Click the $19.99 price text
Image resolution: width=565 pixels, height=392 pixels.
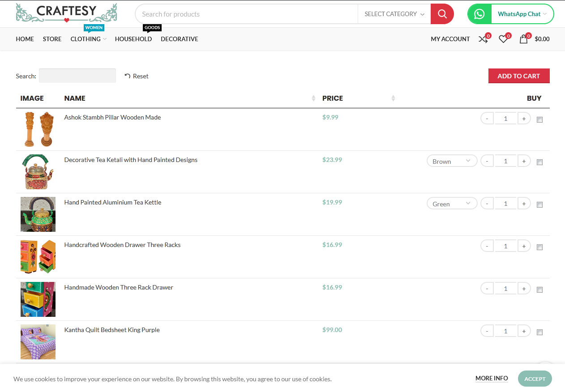[332, 202]
